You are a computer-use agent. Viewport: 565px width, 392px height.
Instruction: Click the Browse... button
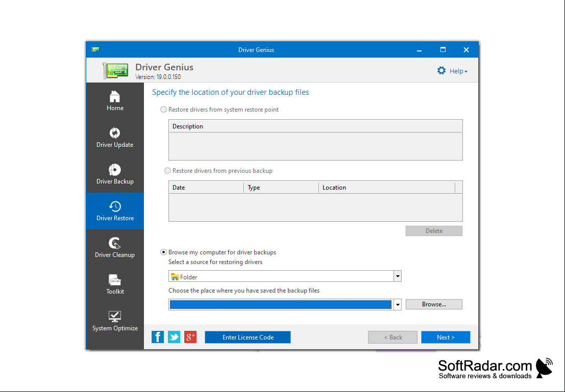tap(434, 304)
